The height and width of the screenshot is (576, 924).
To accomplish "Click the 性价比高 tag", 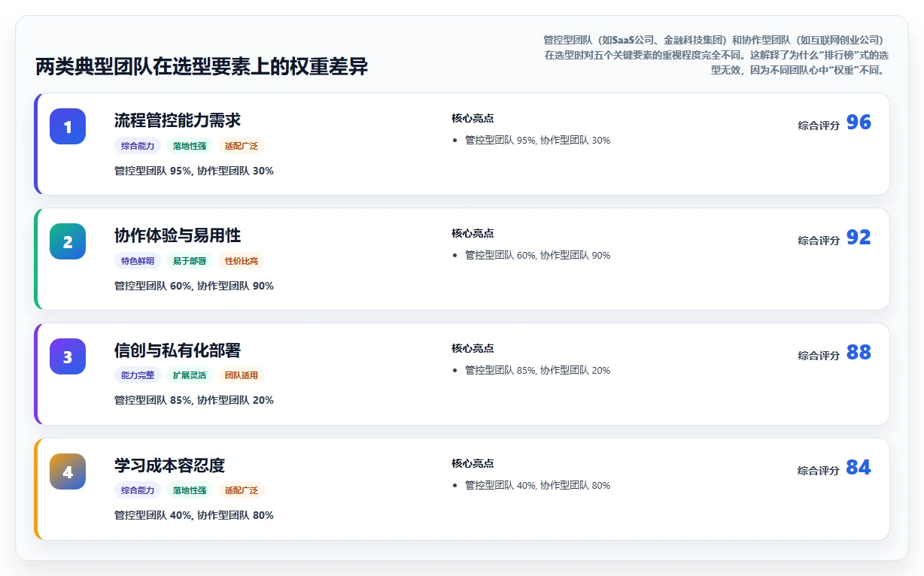I will click(x=242, y=261).
